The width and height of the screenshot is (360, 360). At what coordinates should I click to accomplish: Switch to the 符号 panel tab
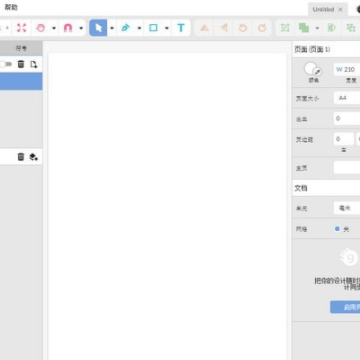(x=21, y=48)
